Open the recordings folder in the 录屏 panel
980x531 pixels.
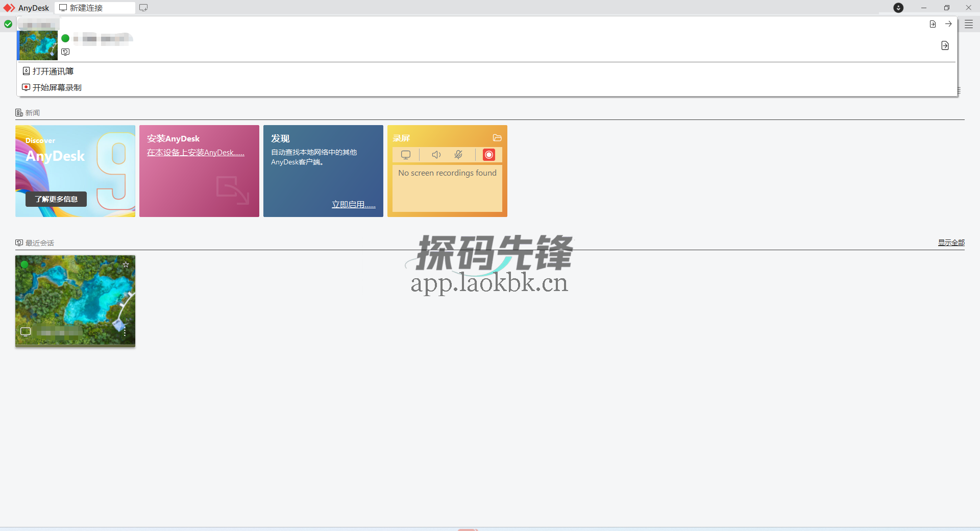[497, 138]
